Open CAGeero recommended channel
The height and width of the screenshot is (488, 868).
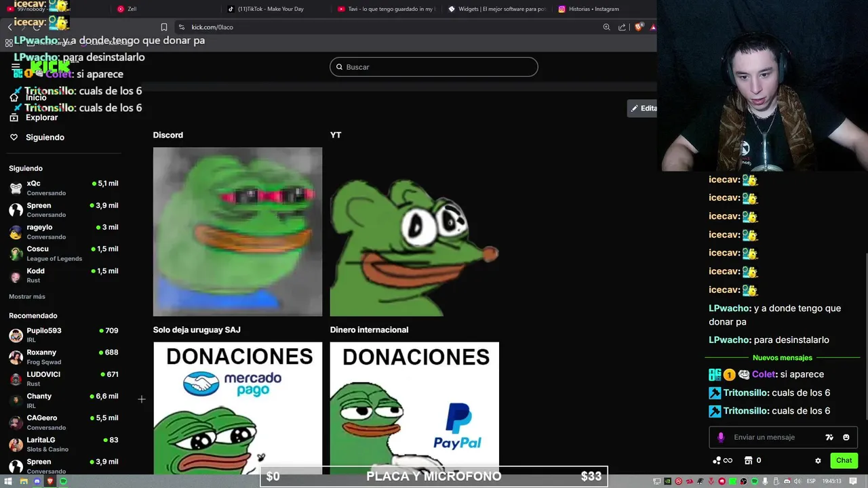64,422
